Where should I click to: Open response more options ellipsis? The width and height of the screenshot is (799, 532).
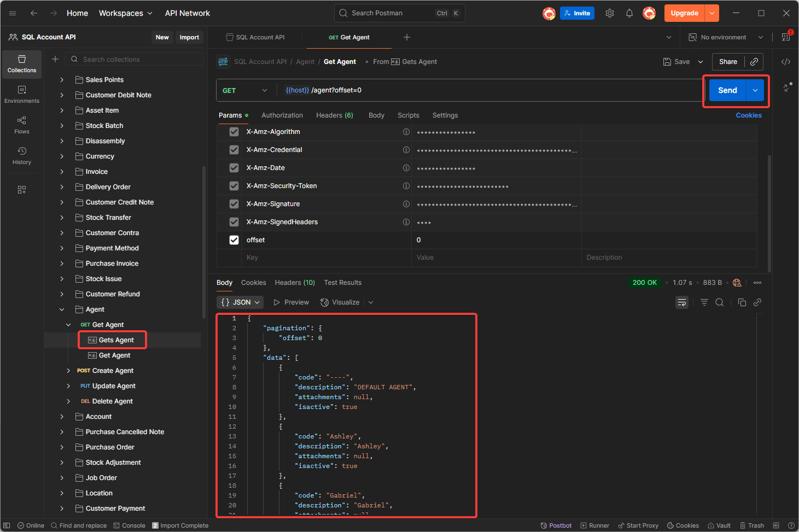(757, 283)
